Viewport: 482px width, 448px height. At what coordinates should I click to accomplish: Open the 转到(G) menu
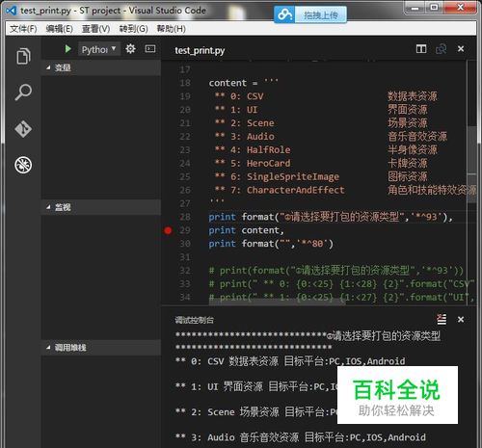(134, 29)
